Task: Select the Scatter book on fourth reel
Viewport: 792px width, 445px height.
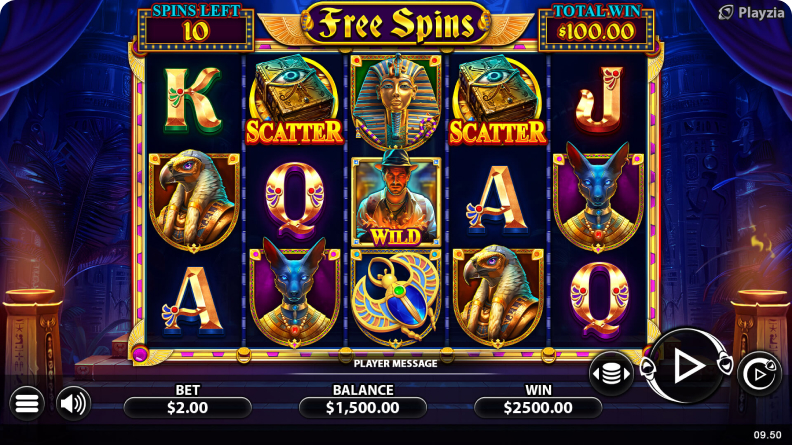Action: click(x=498, y=101)
